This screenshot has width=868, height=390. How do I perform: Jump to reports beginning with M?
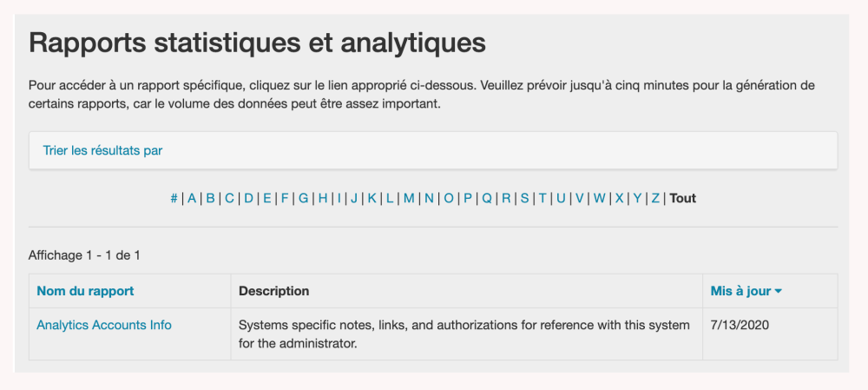pos(409,198)
